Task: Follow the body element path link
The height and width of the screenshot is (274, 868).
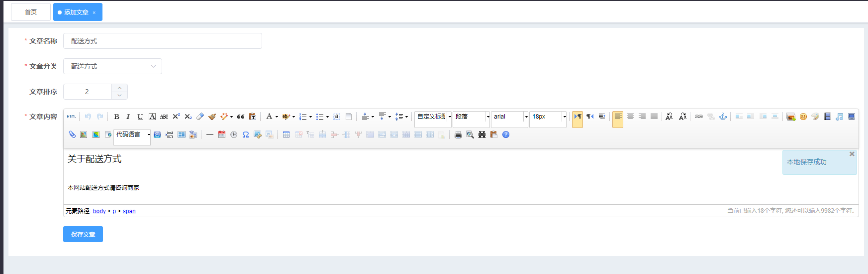Action: tap(99, 211)
